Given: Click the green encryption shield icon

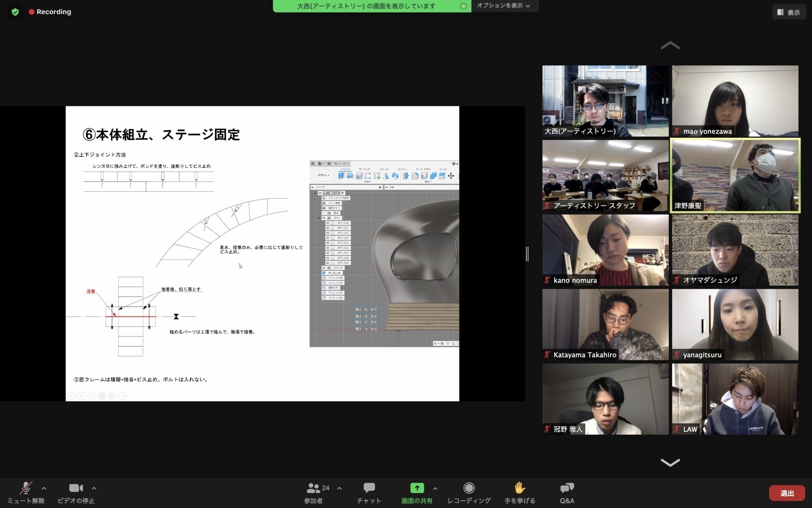Looking at the screenshot, I should pyautogui.click(x=15, y=12).
